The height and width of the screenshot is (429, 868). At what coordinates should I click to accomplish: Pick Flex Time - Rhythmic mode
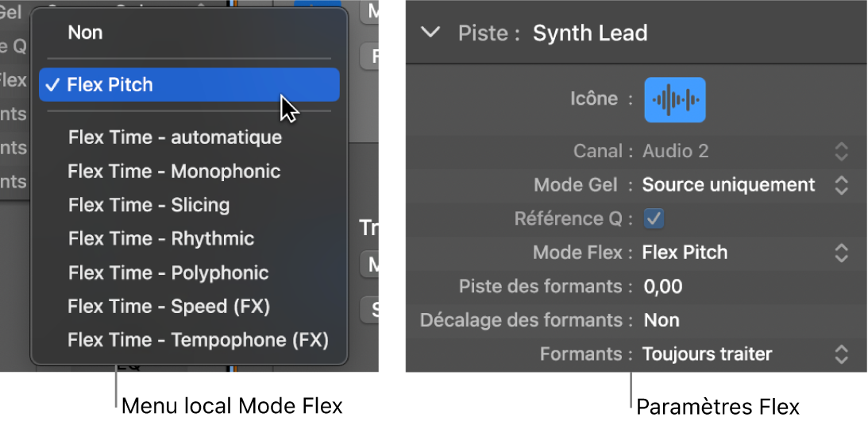coord(161,239)
